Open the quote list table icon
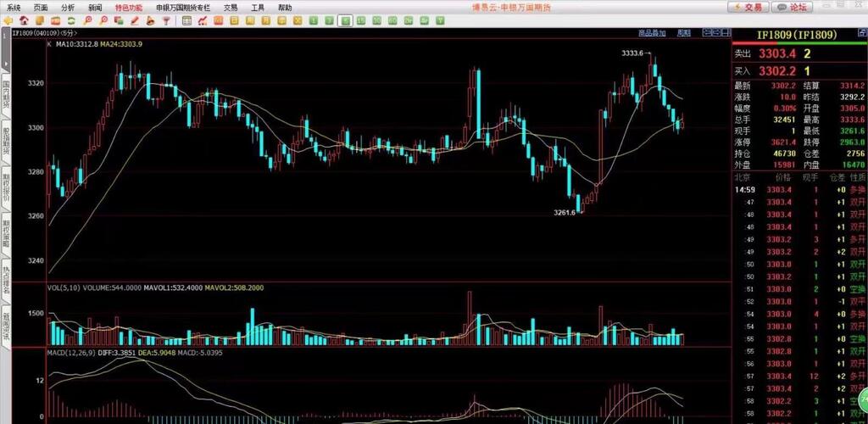Viewport: 868px width, 424px height. tap(187, 21)
